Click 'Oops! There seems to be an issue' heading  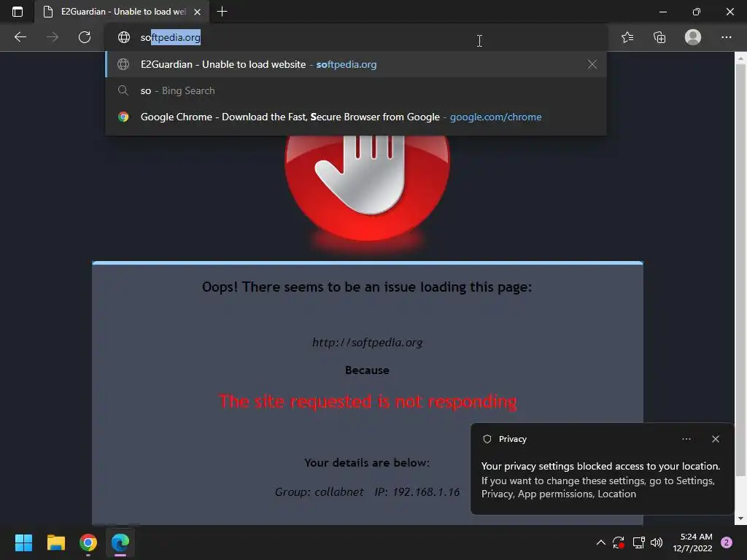(368, 287)
